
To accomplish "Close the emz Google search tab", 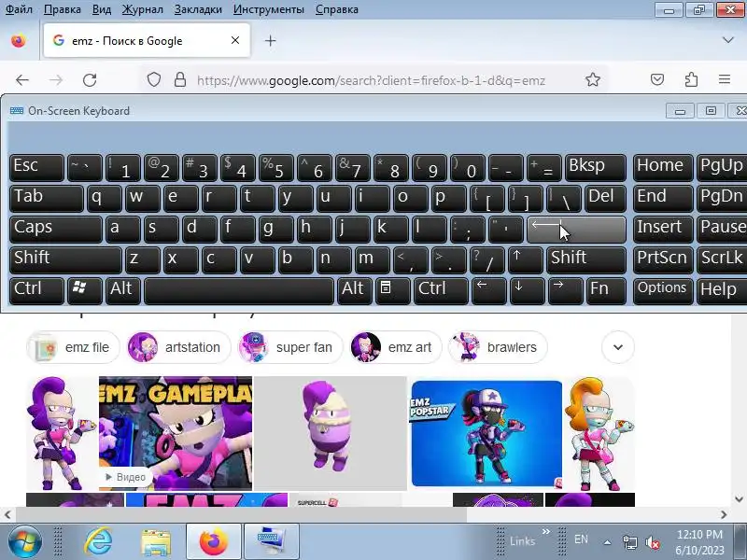I will [235, 40].
